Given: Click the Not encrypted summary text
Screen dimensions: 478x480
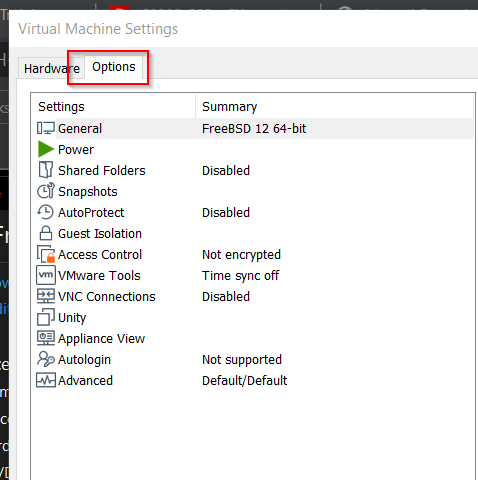Looking at the screenshot, I should pos(241,255).
